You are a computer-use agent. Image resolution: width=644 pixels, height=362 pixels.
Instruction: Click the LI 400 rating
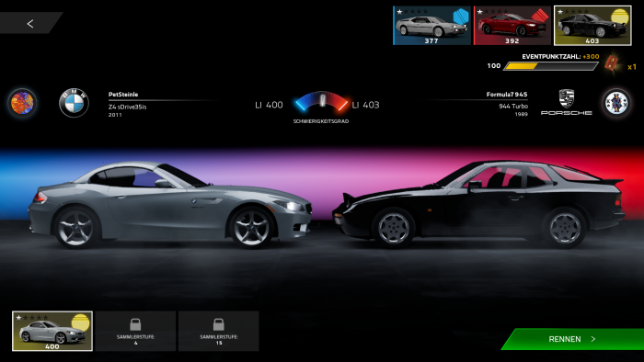269,105
